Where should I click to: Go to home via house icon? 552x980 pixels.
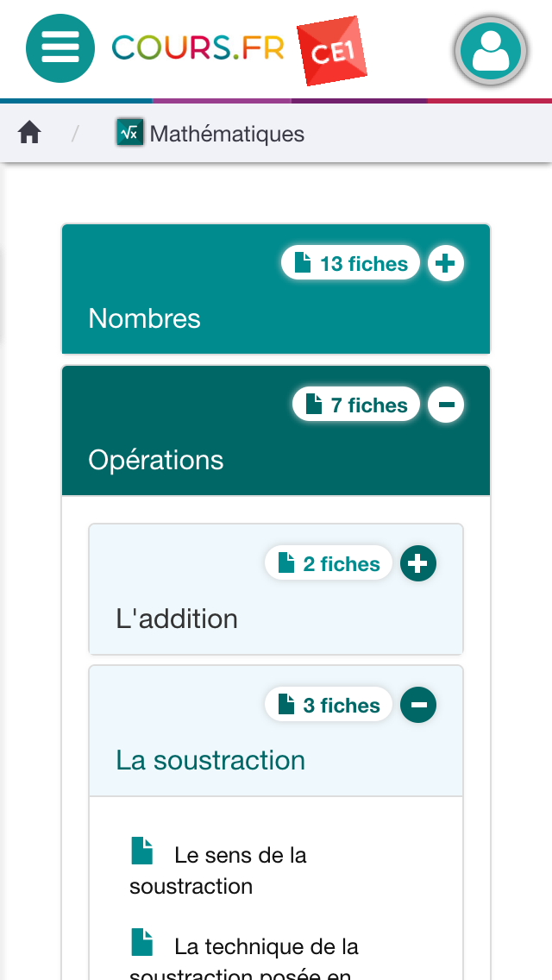pyautogui.click(x=29, y=134)
